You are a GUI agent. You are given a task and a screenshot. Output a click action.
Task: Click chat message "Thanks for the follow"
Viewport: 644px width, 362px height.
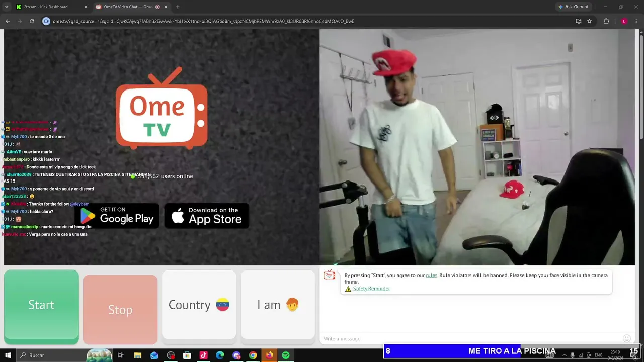pyautogui.click(x=49, y=204)
